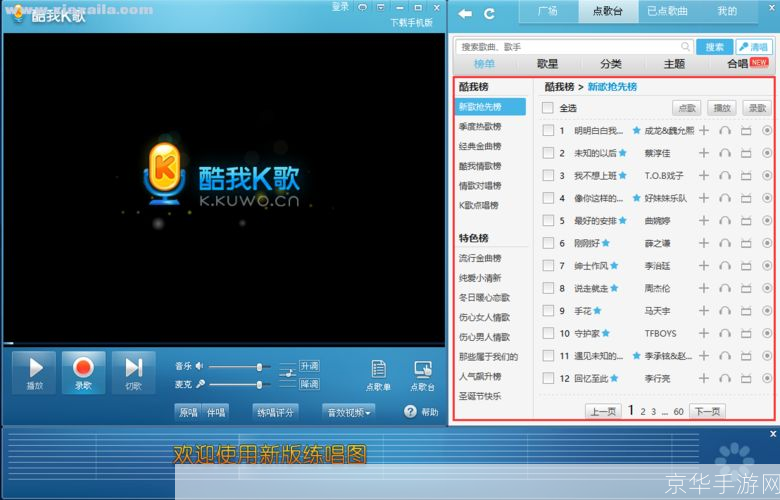Click the 清唱 a cappella button

click(754, 47)
